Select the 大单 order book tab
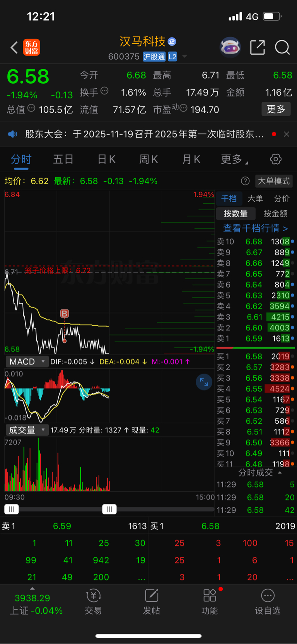297x644 pixels. tap(255, 199)
